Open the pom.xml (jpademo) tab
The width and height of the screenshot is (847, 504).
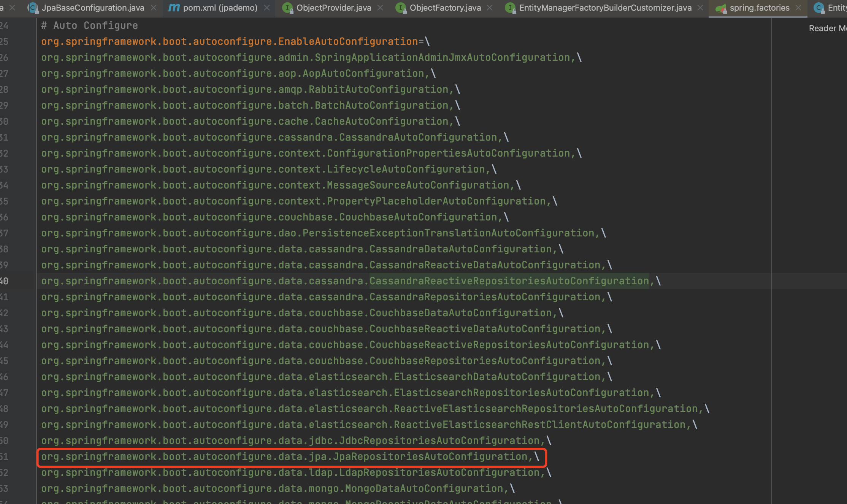pos(220,8)
